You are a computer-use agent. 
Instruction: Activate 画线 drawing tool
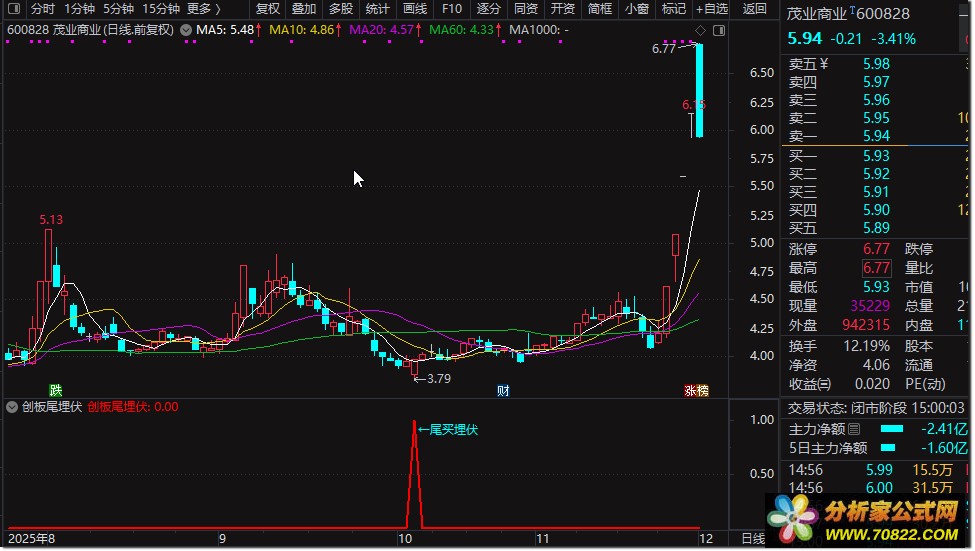tap(415, 9)
